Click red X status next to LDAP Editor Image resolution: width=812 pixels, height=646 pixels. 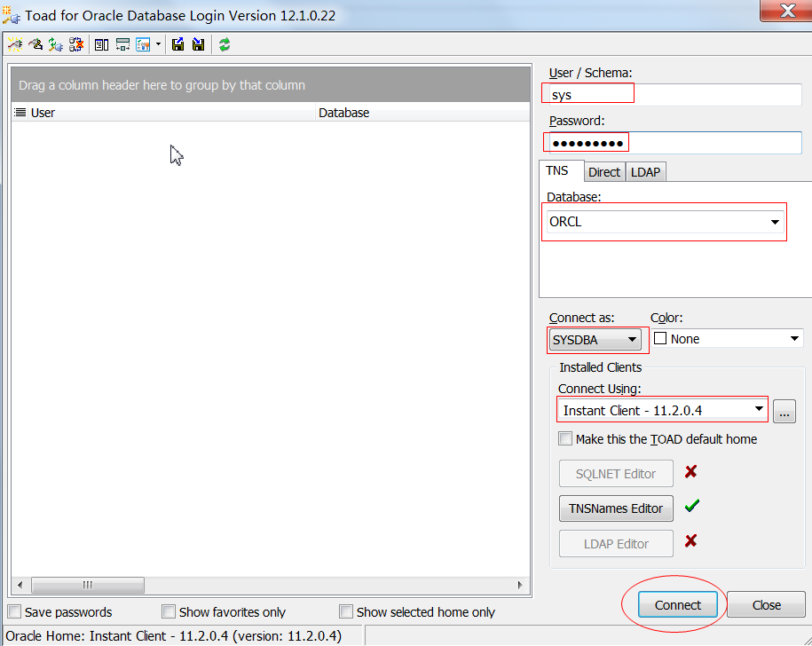tap(690, 541)
